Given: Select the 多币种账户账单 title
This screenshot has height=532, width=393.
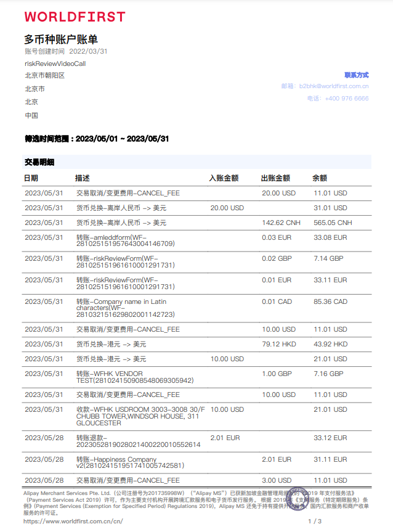Looking at the screenshot, I should [61, 39].
